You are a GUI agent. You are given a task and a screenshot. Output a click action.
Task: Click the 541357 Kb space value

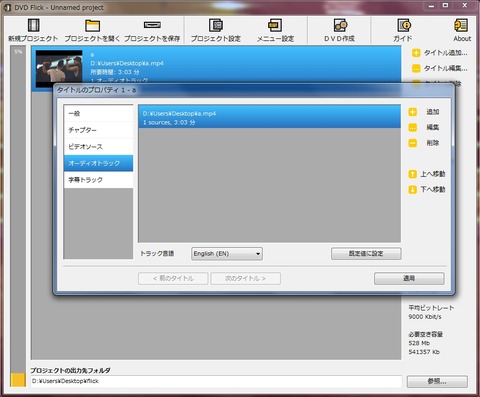coord(424,352)
